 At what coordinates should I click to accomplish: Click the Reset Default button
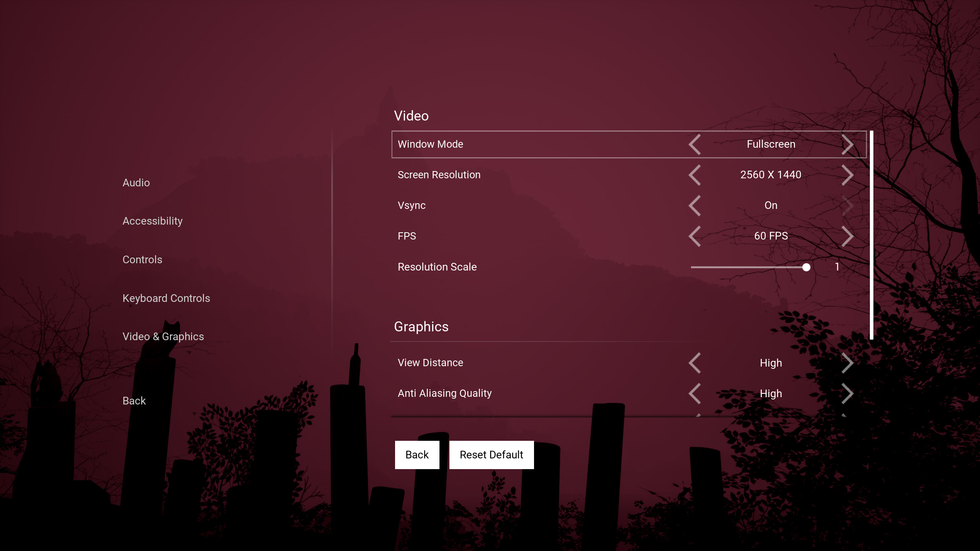coord(492,455)
